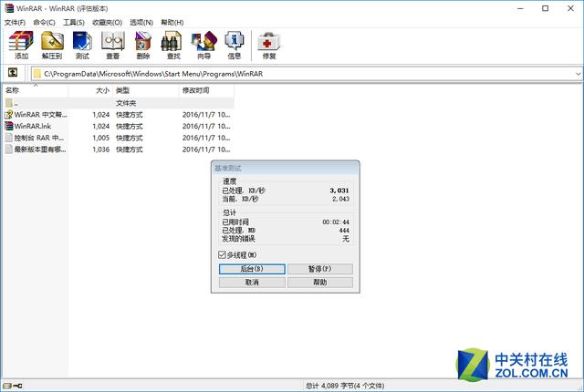
Task: Maximize the WinRAR window
Action: click(546, 8)
